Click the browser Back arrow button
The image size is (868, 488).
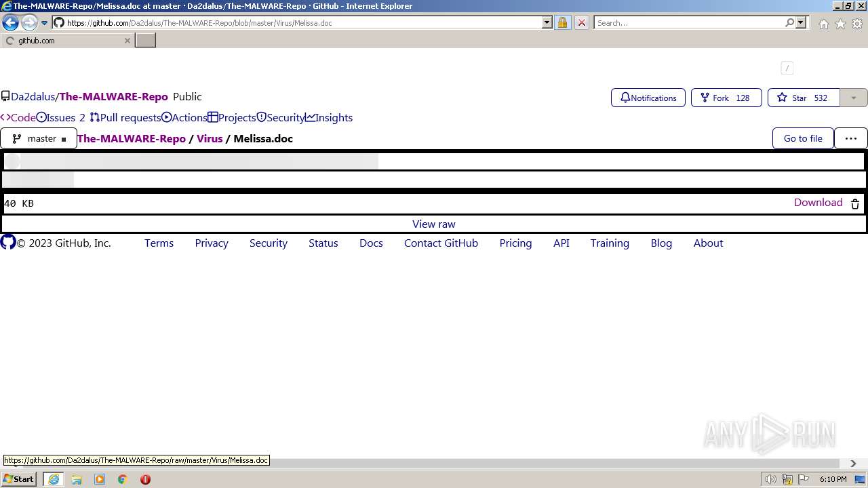click(x=10, y=22)
